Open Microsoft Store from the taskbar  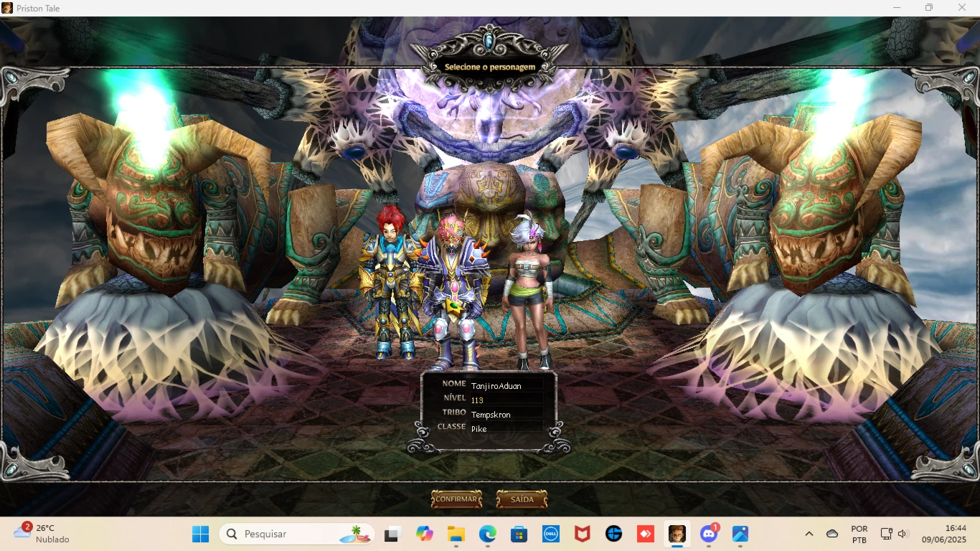point(519,534)
